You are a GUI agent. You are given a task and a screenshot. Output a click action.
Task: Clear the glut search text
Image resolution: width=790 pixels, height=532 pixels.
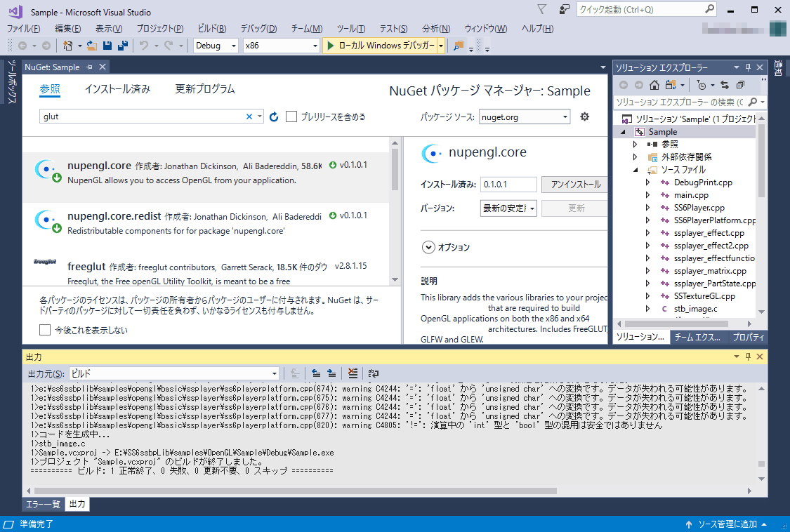coord(249,117)
